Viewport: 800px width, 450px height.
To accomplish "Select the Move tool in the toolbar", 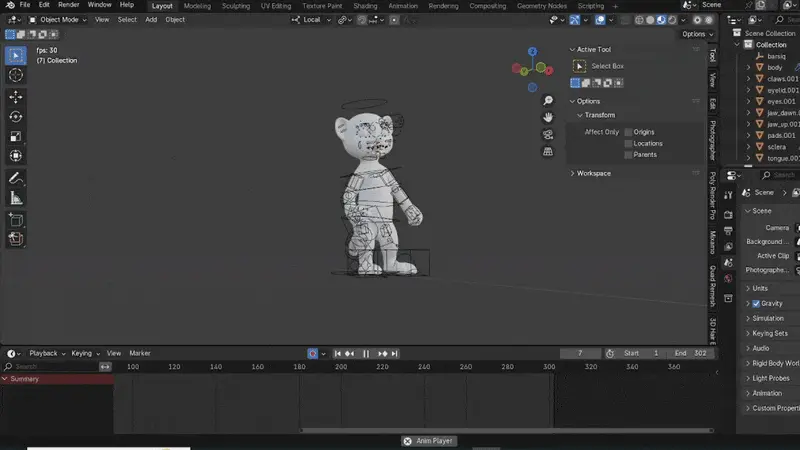I will click(x=16, y=97).
